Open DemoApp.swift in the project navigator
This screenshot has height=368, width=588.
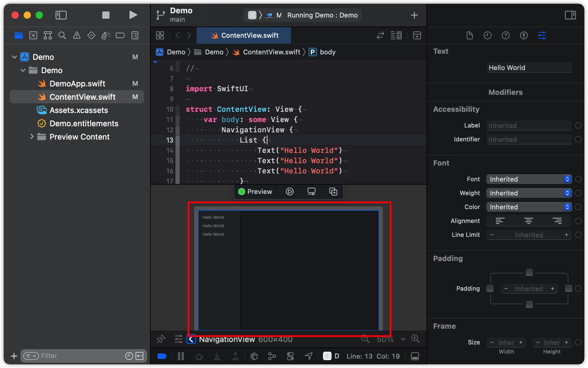77,84
